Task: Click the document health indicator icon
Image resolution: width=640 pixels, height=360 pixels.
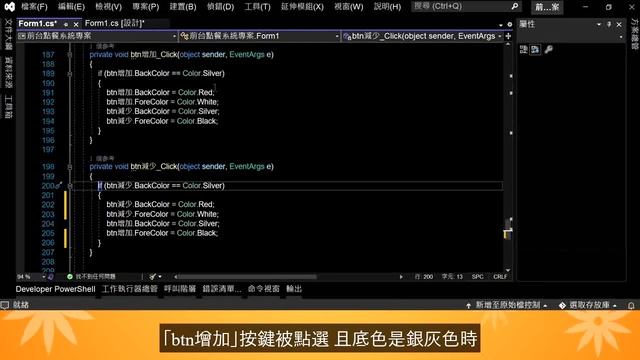Action: [51, 277]
